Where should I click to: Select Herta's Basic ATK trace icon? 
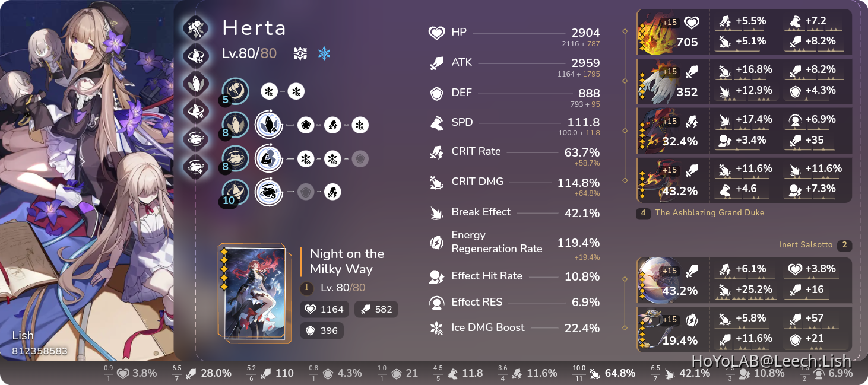pos(234,91)
